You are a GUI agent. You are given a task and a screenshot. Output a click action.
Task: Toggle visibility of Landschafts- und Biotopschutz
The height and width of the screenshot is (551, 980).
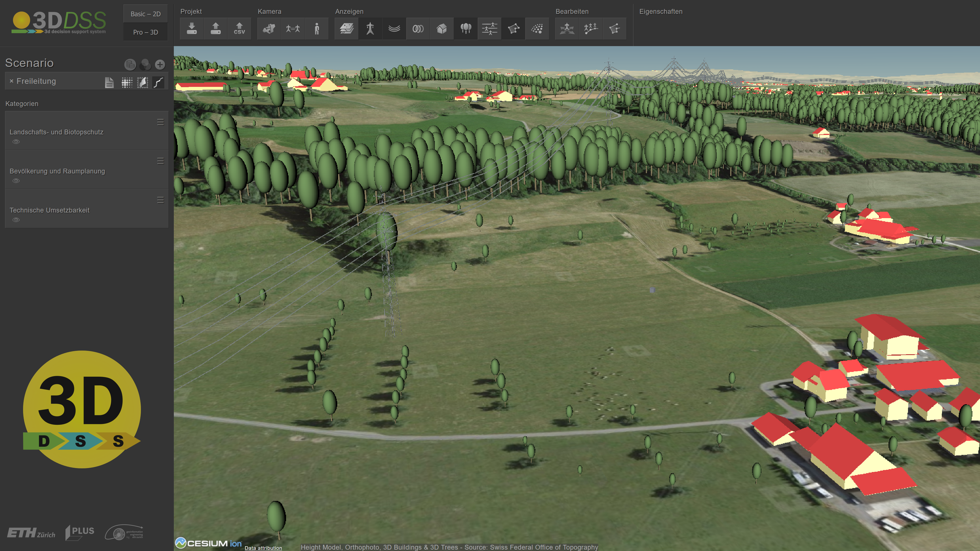(x=16, y=142)
